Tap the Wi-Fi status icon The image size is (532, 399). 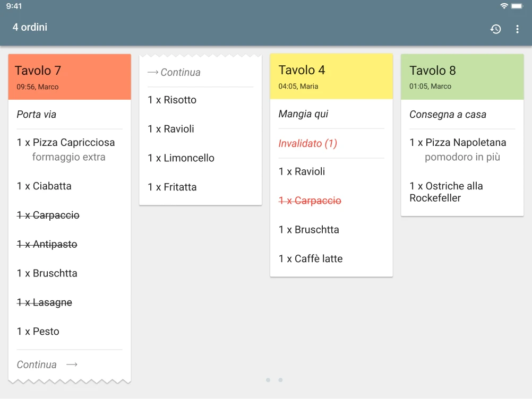504,6
